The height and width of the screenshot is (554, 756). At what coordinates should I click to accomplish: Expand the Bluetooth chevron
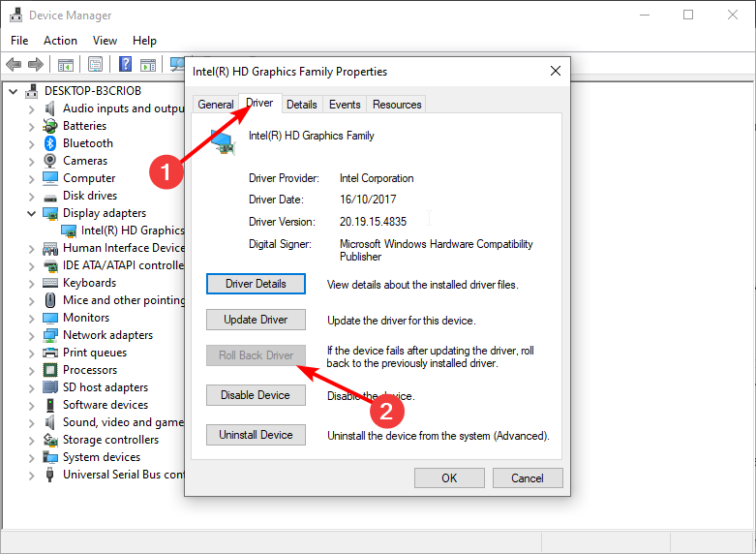coord(31,143)
